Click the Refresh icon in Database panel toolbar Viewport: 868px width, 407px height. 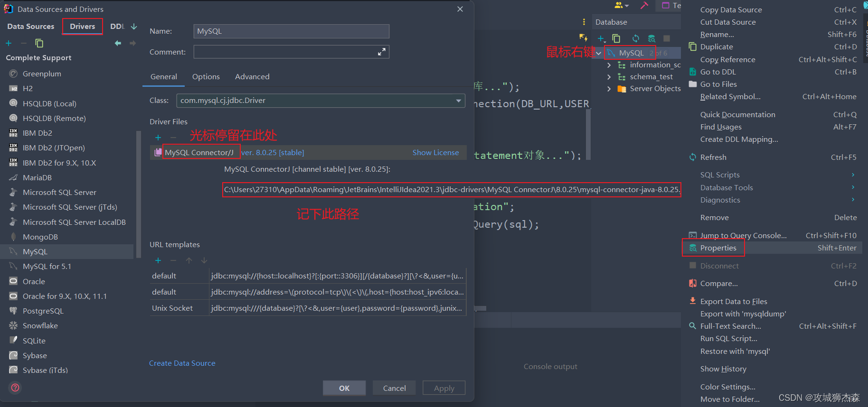click(x=635, y=38)
